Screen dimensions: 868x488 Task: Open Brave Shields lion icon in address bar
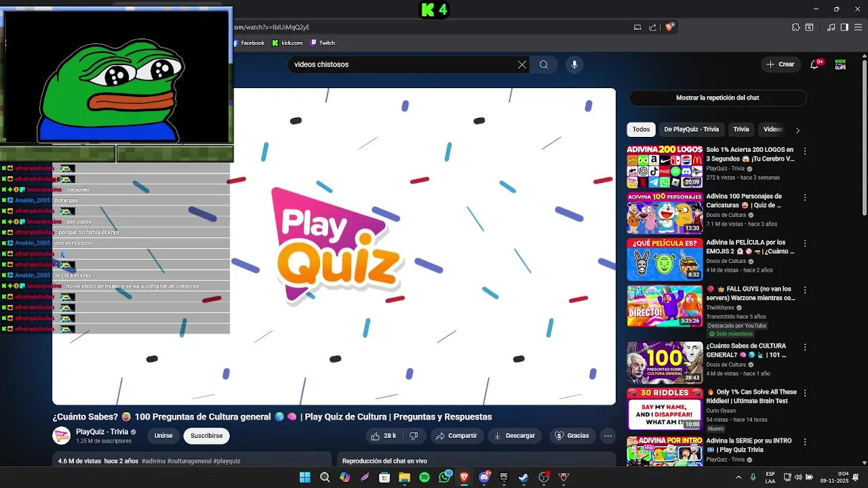point(669,27)
